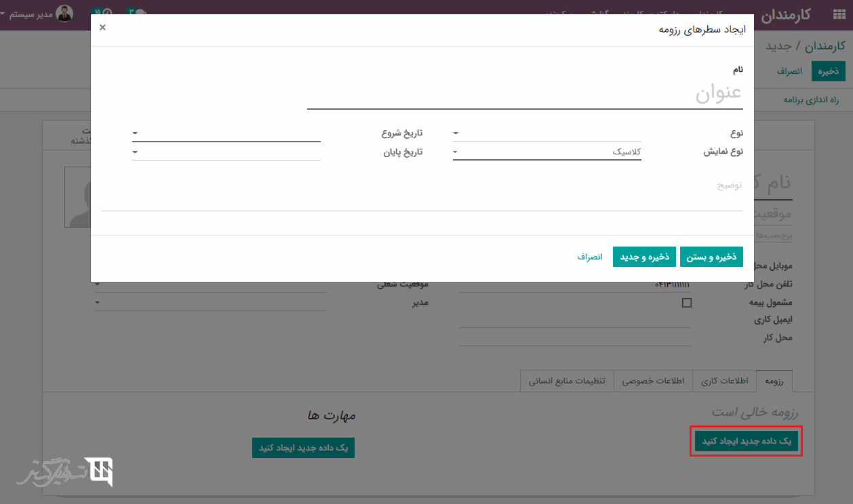Click the system admin user avatar
The width and height of the screenshot is (853, 504).
point(65,14)
